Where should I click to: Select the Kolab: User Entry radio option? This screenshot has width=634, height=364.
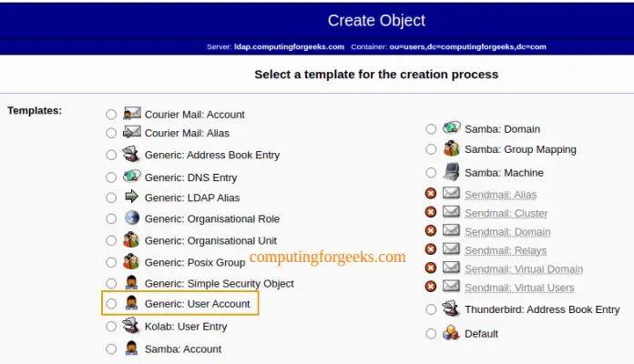coord(111,326)
